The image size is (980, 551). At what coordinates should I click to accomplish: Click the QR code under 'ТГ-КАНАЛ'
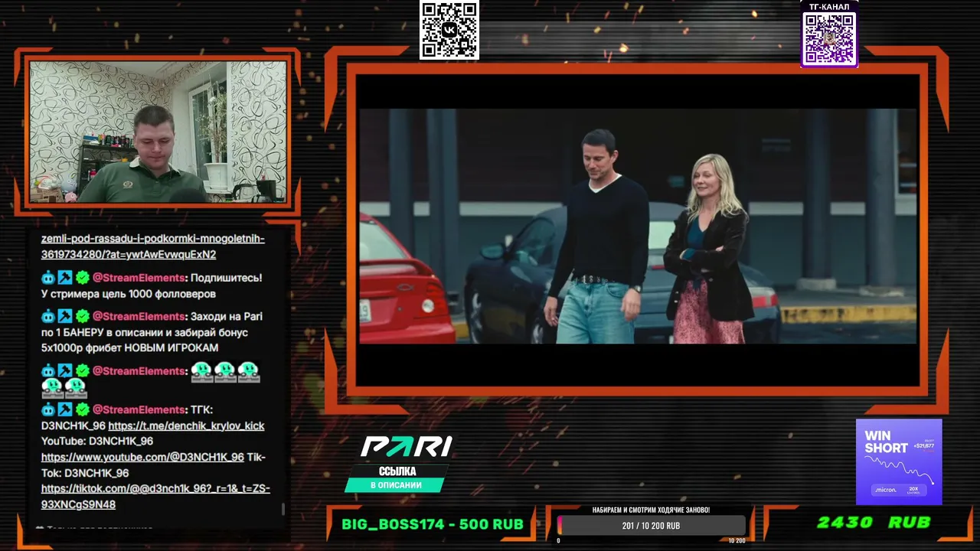pyautogui.click(x=829, y=38)
